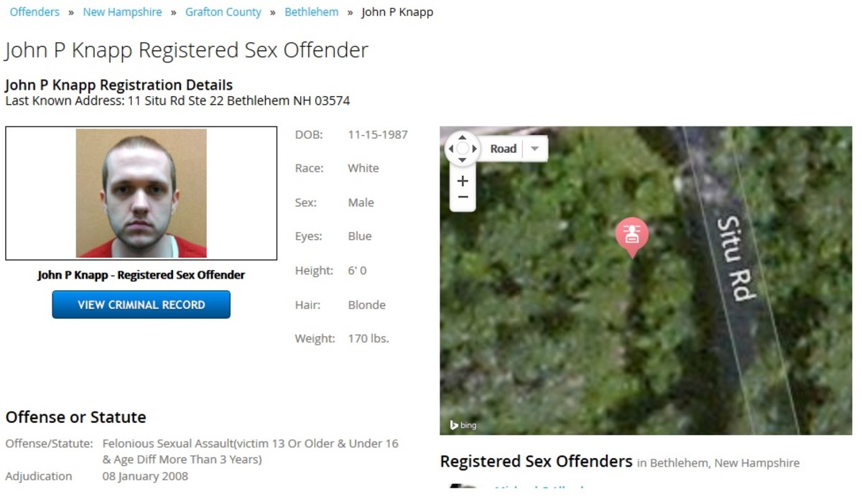Navigate to Bethlehem breadcrumb link
This screenshot has width=862, height=504.
coord(312,12)
